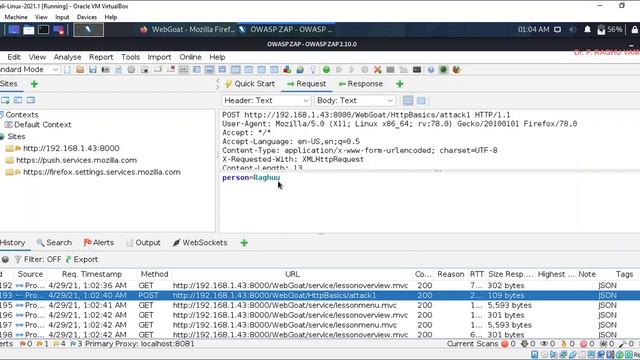Click the green plus beside the WebSockets tab

244,243
